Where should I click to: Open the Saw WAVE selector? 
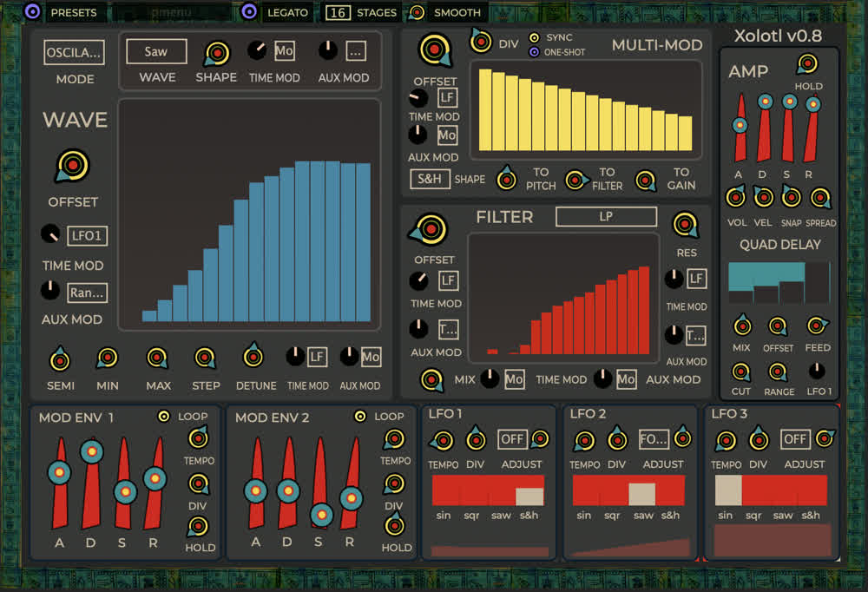click(x=156, y=51)
